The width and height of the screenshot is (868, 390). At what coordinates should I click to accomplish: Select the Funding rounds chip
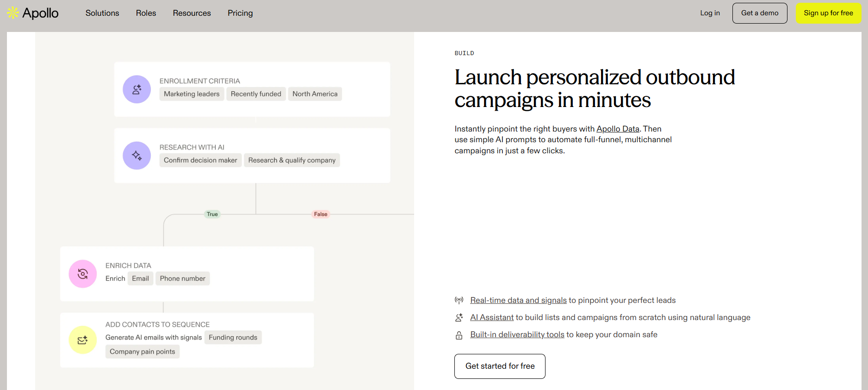point(233,337)
